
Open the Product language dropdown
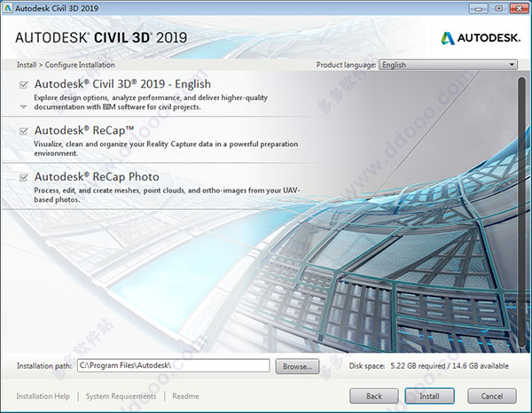[448, 65]
